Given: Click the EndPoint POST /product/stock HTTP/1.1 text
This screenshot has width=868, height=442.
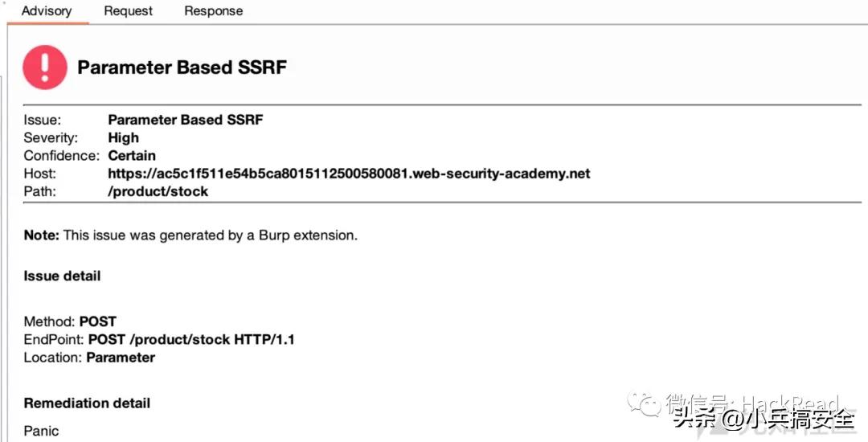Looking at the screenshot, I should [x=159, y=339].
